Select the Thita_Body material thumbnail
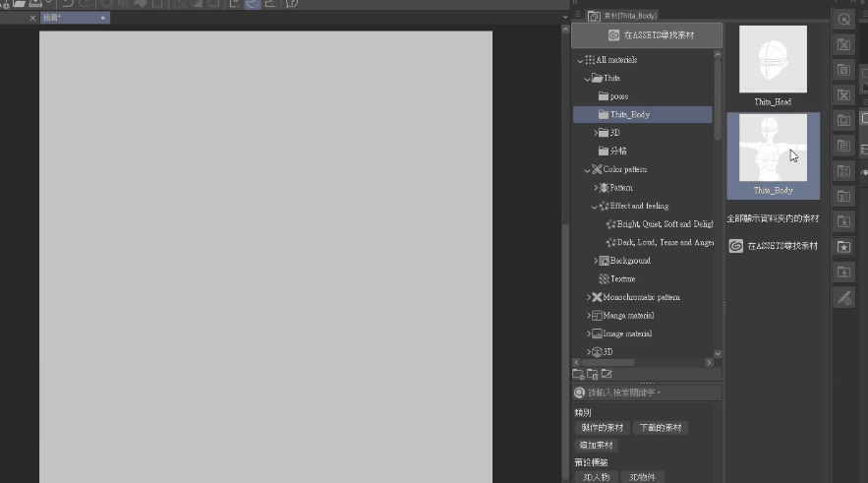Viewport: 868px width, 483px height. pos(773,148)
